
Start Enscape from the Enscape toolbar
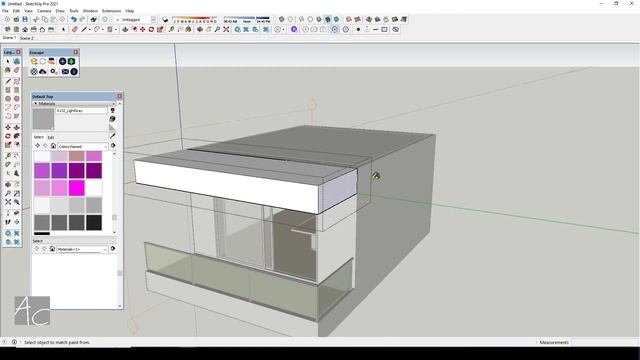tap(34, 61)
